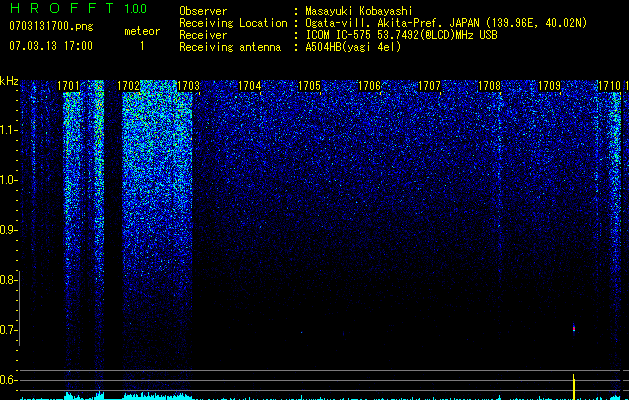Viewport: 629px width, 400px height.
Task: Click the 1705 time marker
Action: 309,86
